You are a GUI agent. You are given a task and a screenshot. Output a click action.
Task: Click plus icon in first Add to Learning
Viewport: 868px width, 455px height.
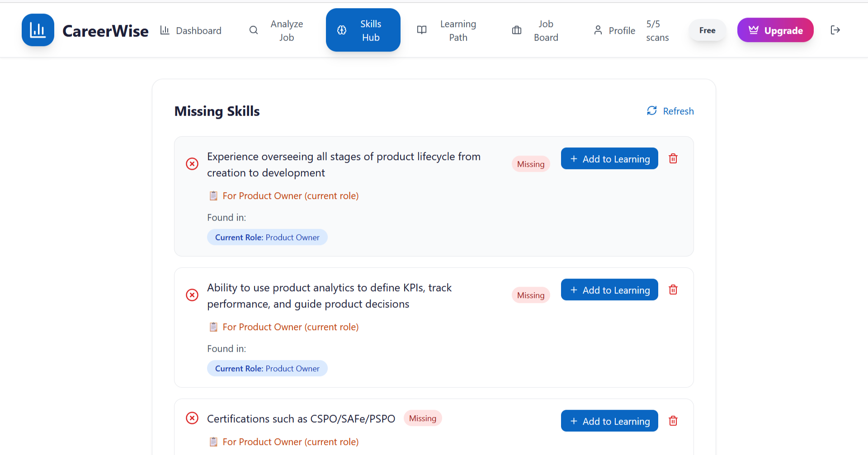574,159
